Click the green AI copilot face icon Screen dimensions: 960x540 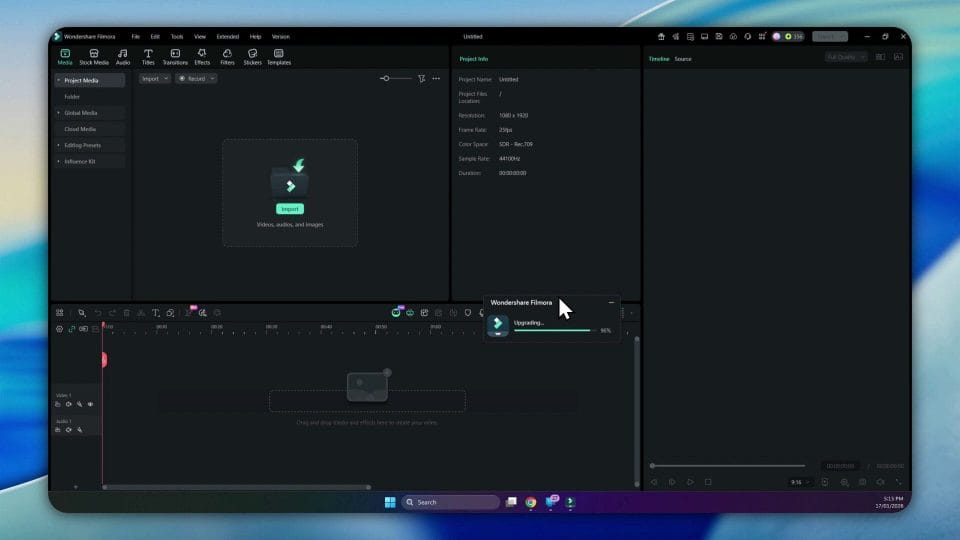click(x=396, y=313)
